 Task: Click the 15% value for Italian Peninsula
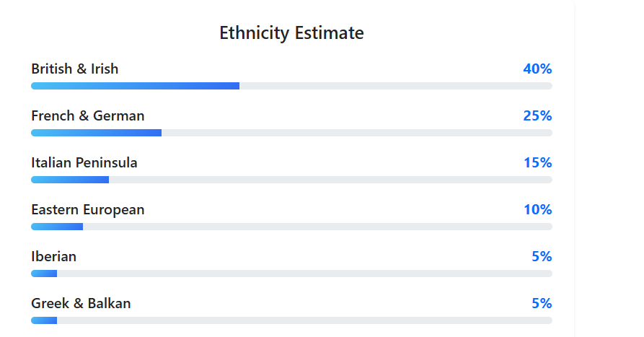(537, 163)
